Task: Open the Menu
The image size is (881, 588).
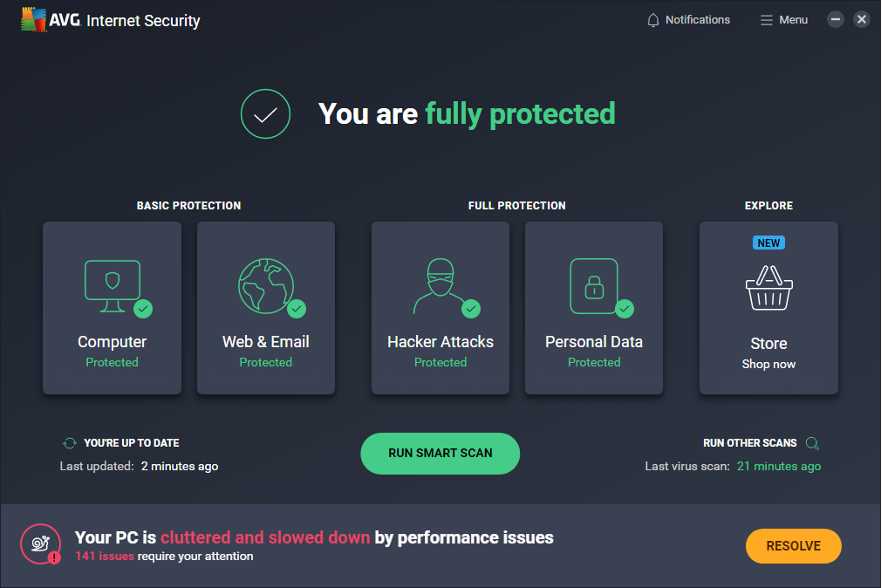Action: (782, 19)
